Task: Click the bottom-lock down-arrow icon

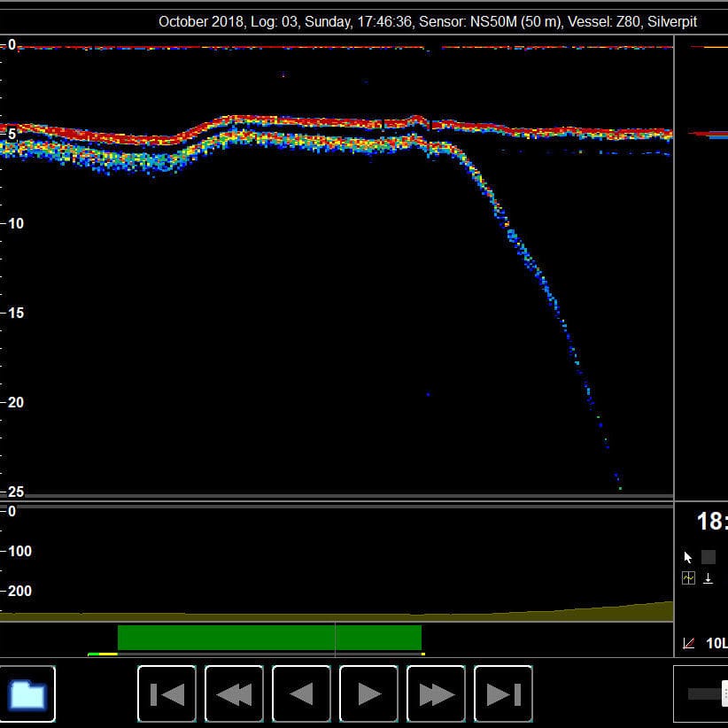Action: (x=709, y=578)
